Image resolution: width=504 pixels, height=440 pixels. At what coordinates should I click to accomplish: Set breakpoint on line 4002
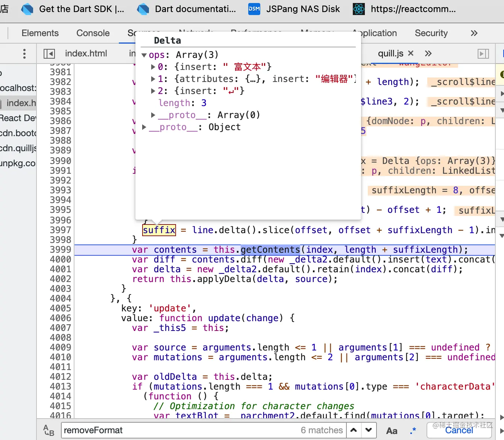coord(60,279)
